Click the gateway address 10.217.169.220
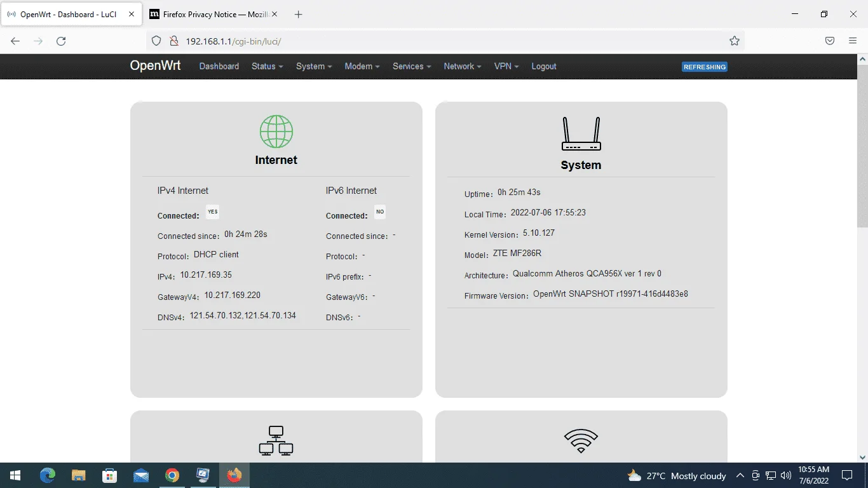The image size is (868, 488). point(233,295)
